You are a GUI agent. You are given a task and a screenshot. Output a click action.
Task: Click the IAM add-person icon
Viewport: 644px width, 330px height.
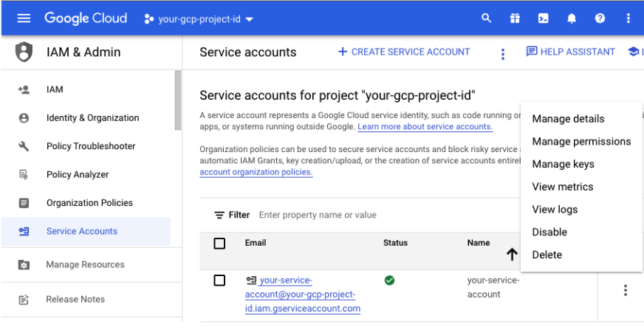[x=24, y=89]
